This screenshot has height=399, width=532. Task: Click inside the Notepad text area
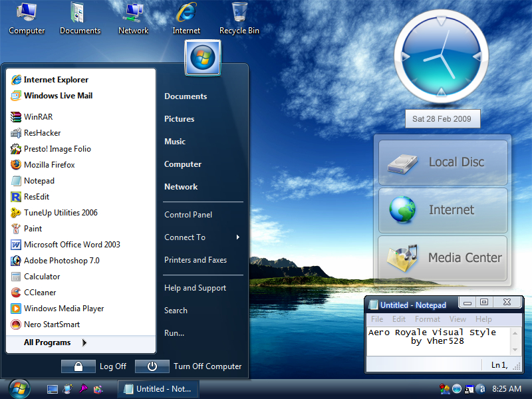point(439,341)
